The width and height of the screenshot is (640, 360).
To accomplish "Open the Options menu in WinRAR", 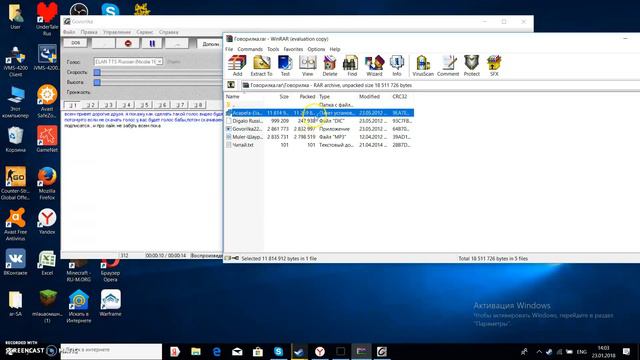I will point(316,49).
